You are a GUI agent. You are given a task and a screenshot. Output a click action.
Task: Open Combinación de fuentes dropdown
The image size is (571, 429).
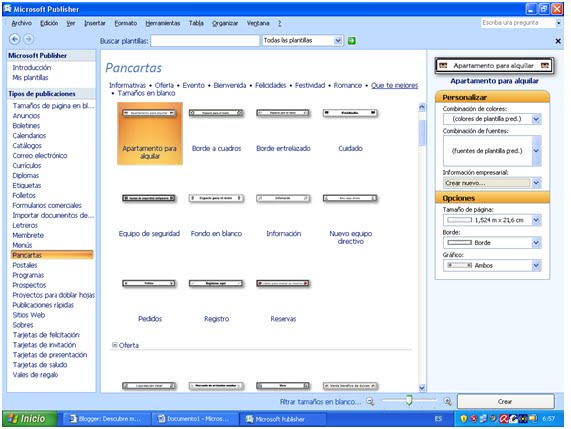[x=536, y=151]
